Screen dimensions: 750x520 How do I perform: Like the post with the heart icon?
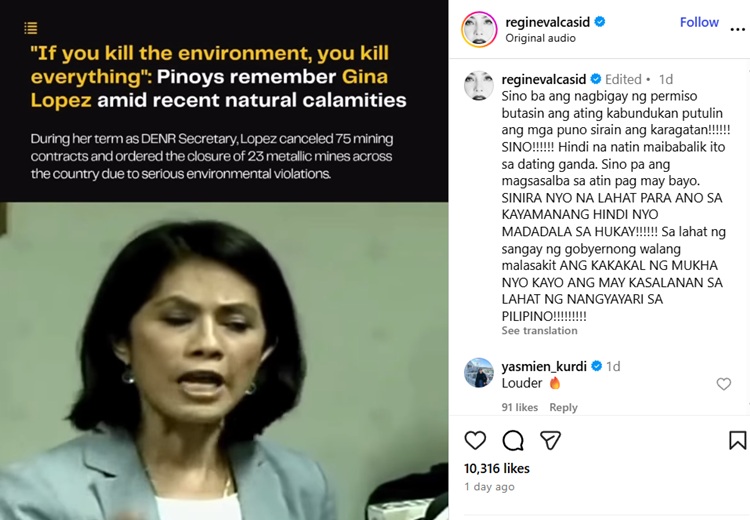click(x=475, y=440)
